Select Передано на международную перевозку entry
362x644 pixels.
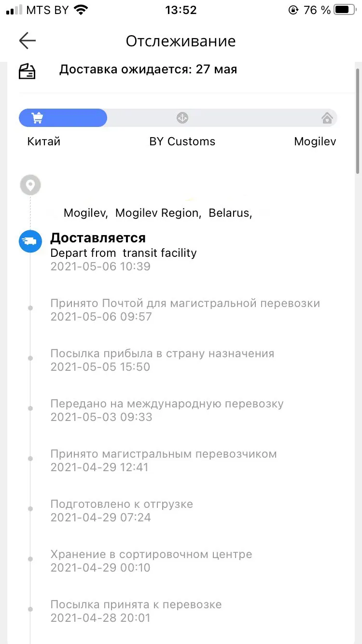tap(167, 404)
